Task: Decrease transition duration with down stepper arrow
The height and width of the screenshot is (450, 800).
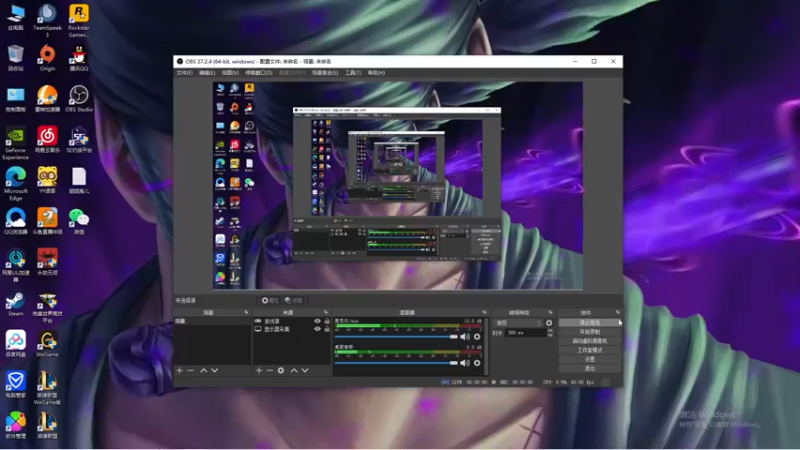Action: 550,335
